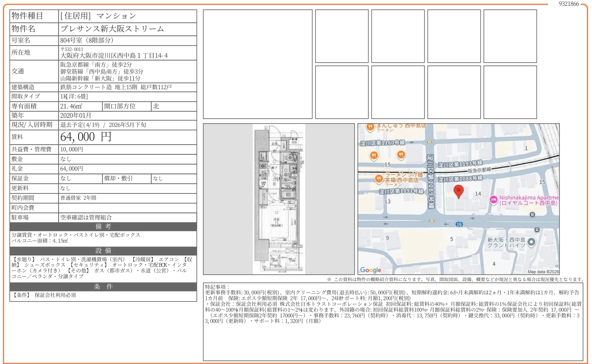
Task: Click the 特記事項 notes text box
Action: (393, 321)
